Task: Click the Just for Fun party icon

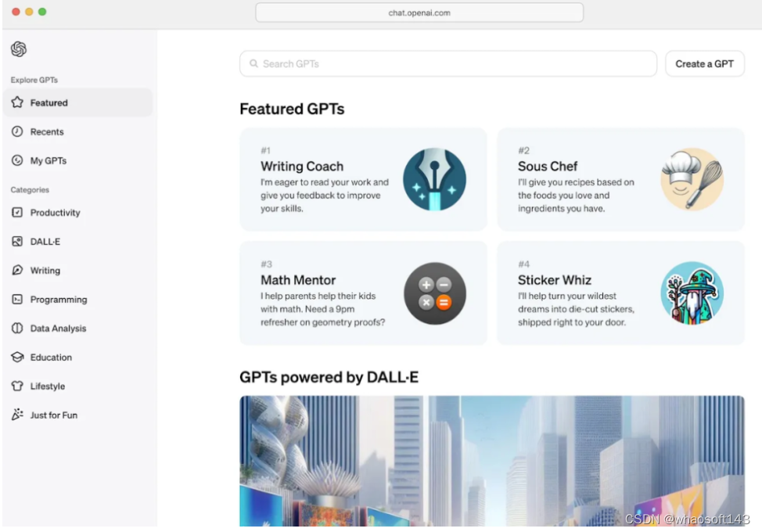Action: click(17, 415)
